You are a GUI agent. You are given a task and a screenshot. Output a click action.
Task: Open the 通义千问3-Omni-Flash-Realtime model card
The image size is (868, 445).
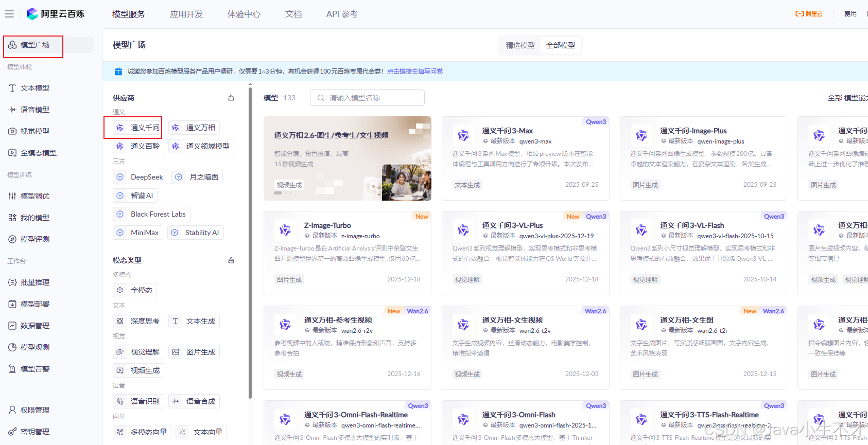[x=348, y=423]
